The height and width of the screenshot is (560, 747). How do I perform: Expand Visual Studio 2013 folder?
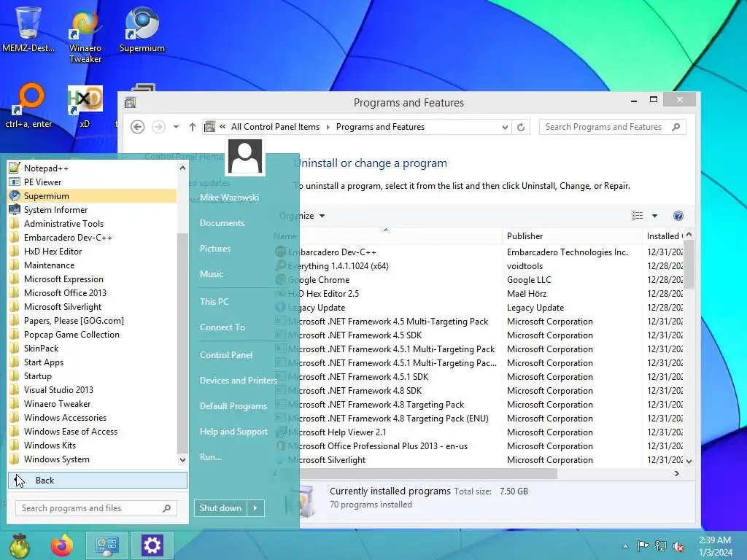pyautogui.click(x=92, y=390)
